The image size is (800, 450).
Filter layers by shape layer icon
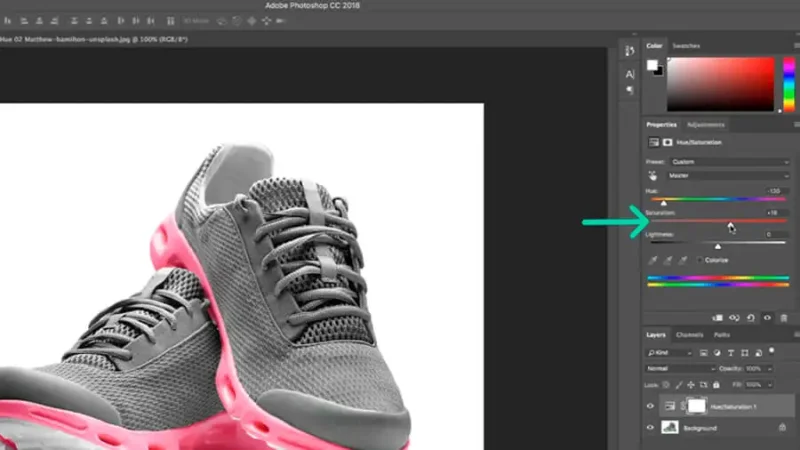pos(744,353)
